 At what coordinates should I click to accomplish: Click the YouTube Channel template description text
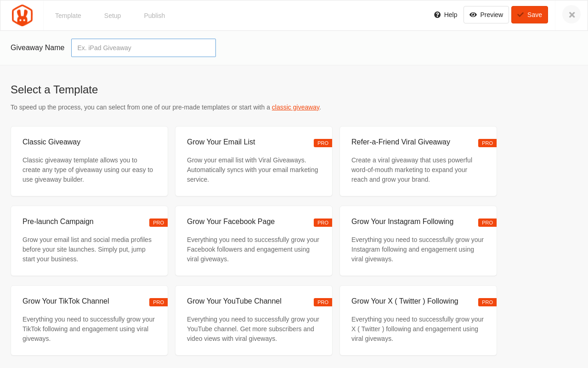[x=253, y=329]
